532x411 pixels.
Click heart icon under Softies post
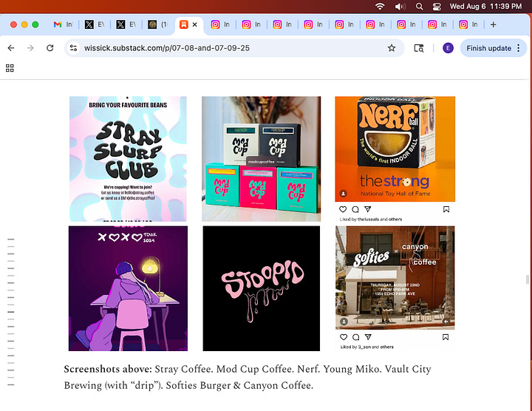click(x=344, y=337)
